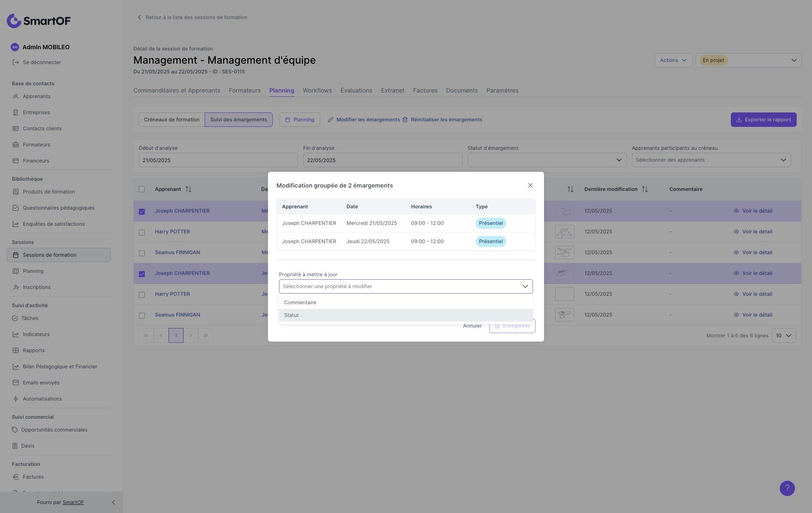Click the purple help question mark icon
This screenshot has height=513, width=812.
click(787, 488)
